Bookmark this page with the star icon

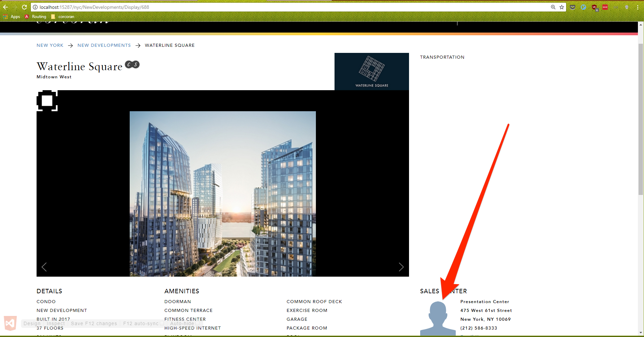(x=562, y=7)
